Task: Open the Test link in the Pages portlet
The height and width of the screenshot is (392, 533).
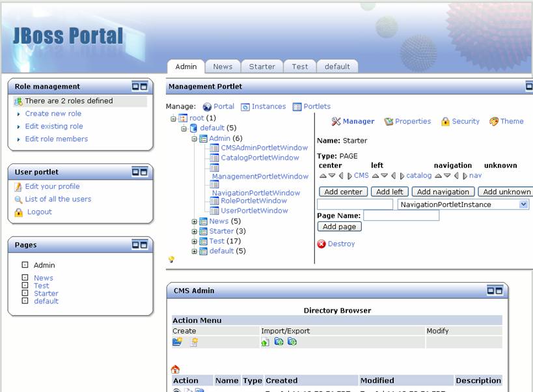Action: point(41,286)
